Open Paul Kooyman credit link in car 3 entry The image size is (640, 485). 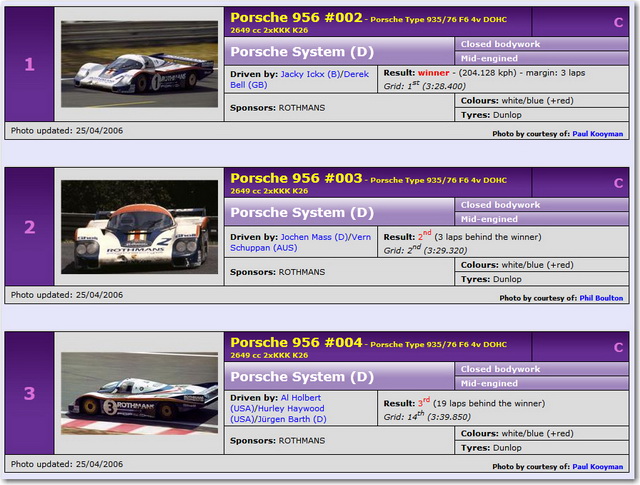point(598,467)
